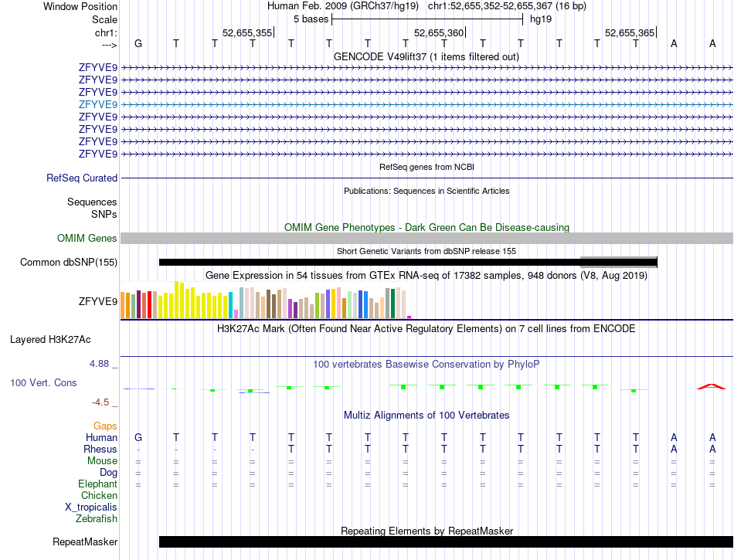The width and height of the screenshot is (734, 560).
Task: Click the gray OMIM gene phenotype bar
Action: (426, 239)
